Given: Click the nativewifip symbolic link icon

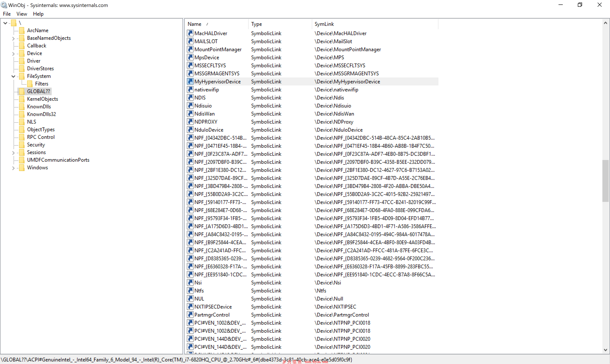Looking at the screenshot, I should pos(190,90).
